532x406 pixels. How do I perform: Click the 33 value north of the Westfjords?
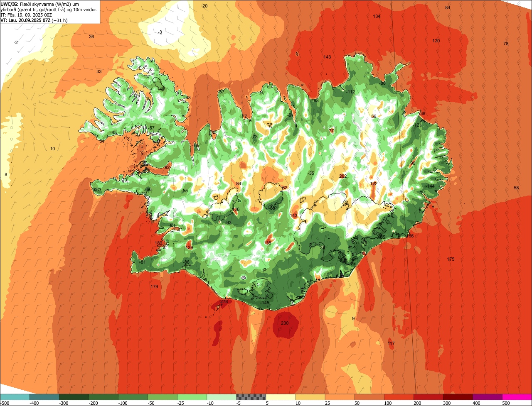[99, 71]
